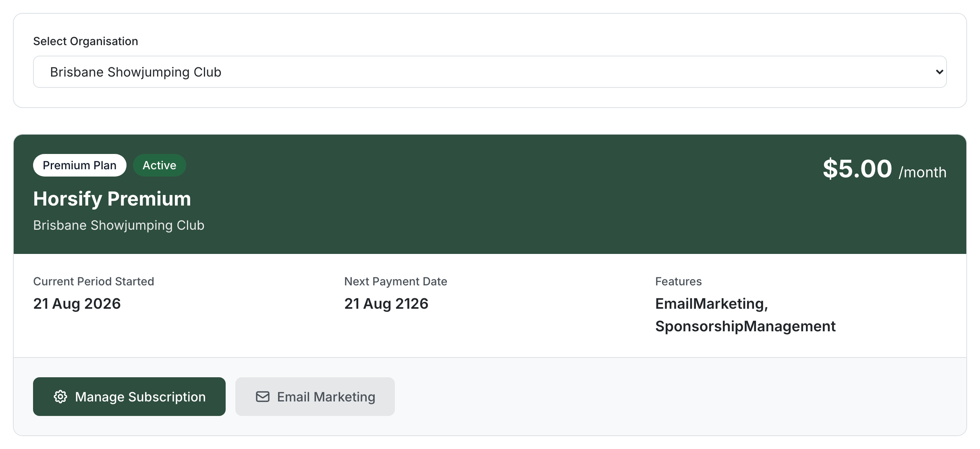Click the EmailMarketing, SponsorshipManagement features text
980x449 pixels.
click(x=745, y=315)
